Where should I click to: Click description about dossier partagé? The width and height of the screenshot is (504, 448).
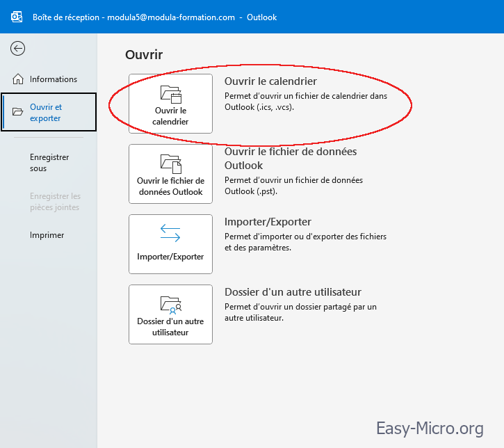click(x=300, y=312)
